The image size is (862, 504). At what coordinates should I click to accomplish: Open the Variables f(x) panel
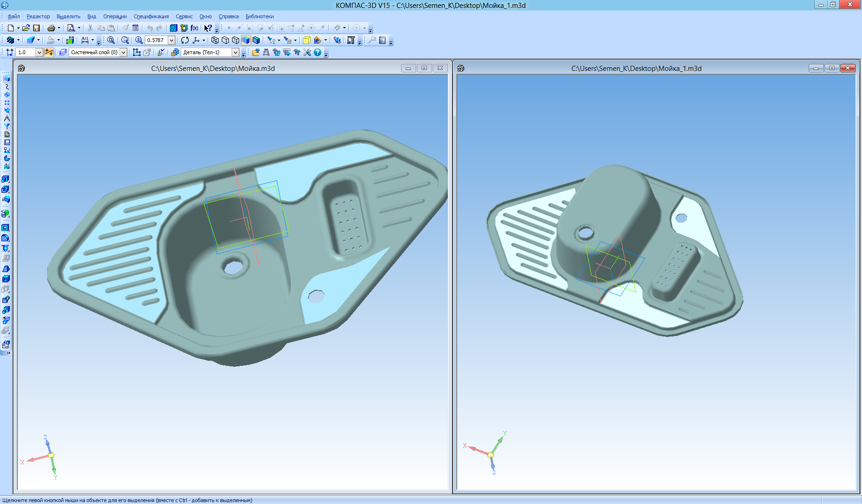pyautogui.click(x=194, y=28)
